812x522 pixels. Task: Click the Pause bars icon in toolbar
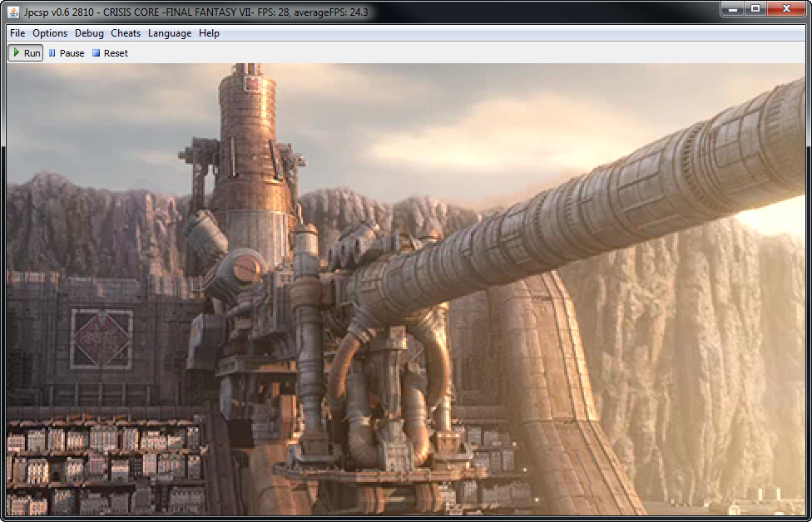point(52,53)
